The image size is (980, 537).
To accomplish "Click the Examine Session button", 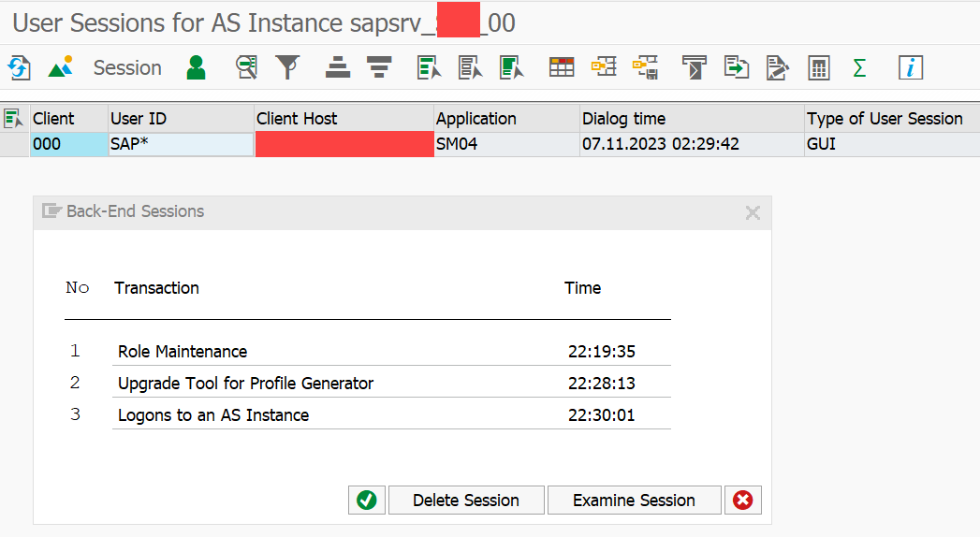I will [x=635, y=501].
